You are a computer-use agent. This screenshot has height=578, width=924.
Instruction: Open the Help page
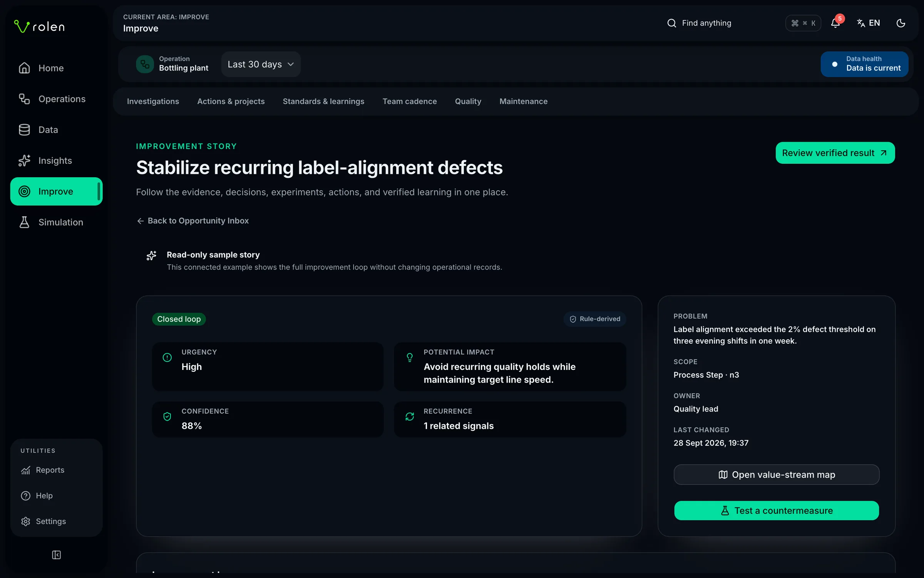tap(56, 496)
